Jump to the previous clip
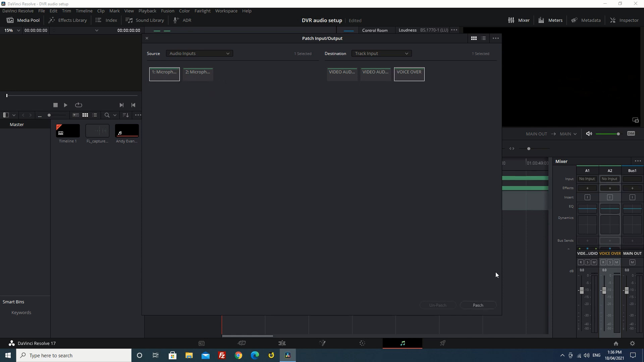 [x=133, y=105]
